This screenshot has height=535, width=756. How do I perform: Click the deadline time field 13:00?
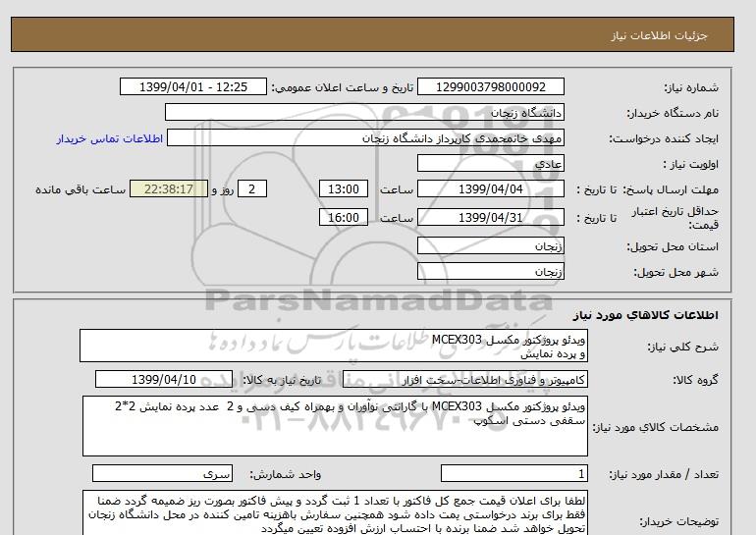[344, 188]
